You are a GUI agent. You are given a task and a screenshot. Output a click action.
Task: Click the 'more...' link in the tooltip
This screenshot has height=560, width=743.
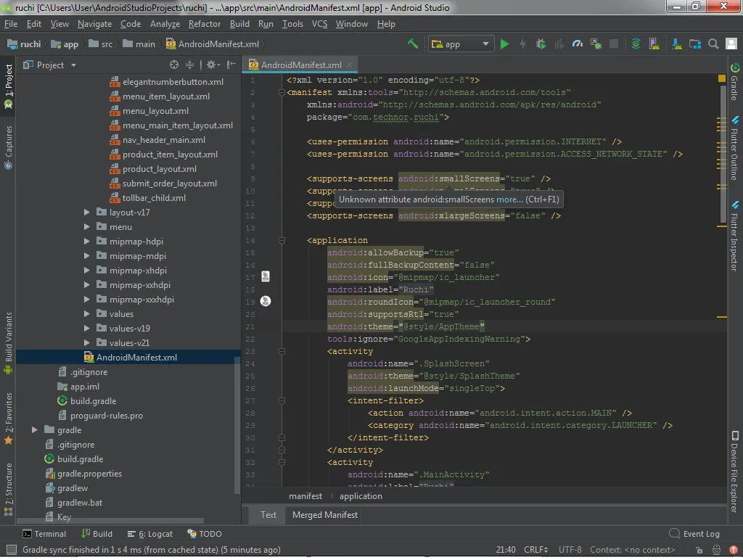click(x=508, y=199)
